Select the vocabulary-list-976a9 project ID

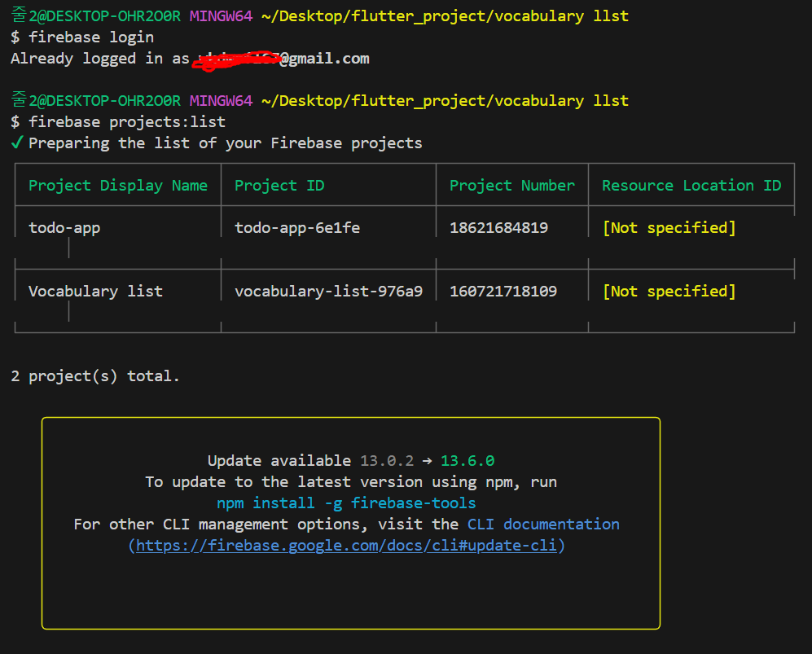328,291
